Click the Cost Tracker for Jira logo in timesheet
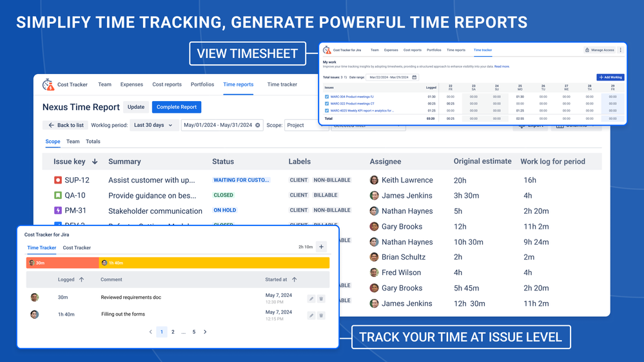 [327, 50]
